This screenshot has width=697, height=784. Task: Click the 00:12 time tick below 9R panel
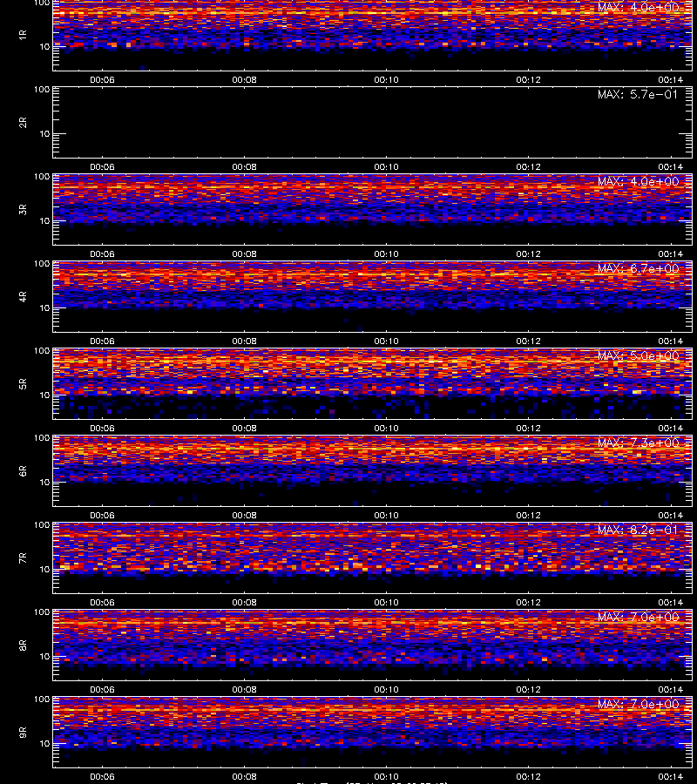[529, 776]
